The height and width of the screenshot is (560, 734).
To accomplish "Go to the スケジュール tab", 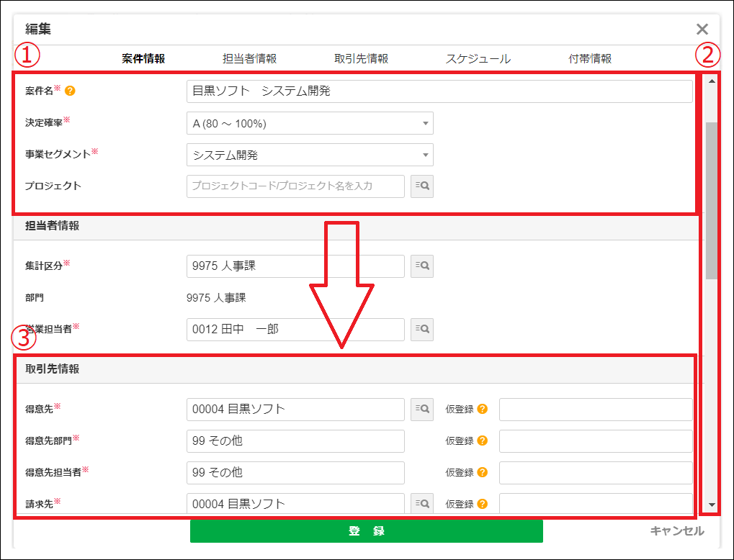I will [478, 59].
